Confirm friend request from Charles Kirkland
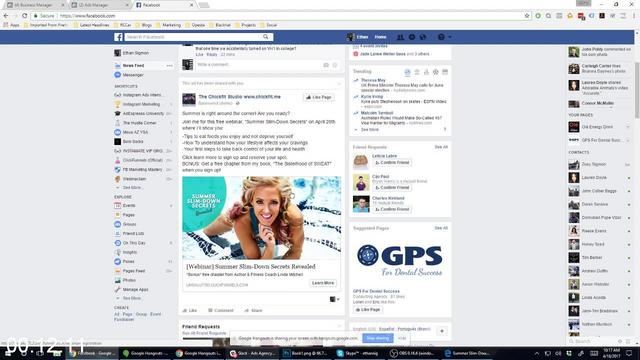Screen dimensions: 640x360 pyautogui.click(x=392, y=209)
